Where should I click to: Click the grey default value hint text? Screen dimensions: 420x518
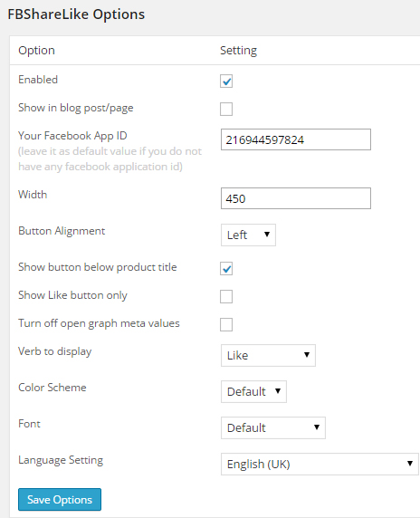click(110, 158)
